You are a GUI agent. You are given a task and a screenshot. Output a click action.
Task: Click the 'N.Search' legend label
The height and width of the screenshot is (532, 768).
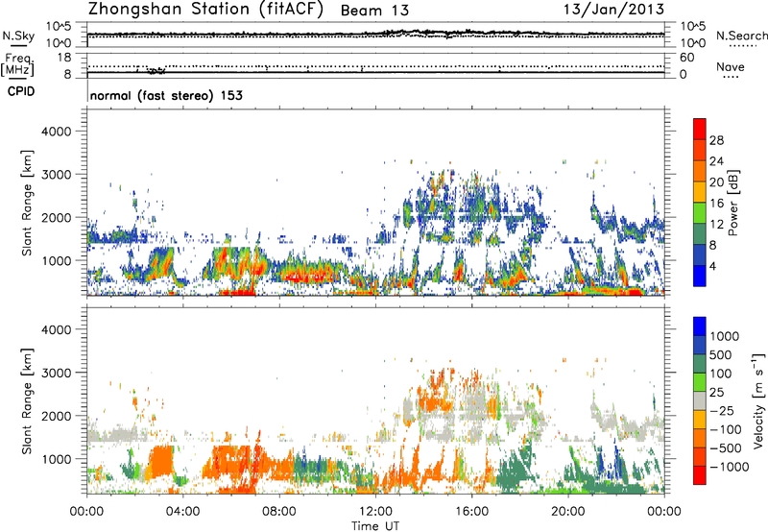pos(742,36)
